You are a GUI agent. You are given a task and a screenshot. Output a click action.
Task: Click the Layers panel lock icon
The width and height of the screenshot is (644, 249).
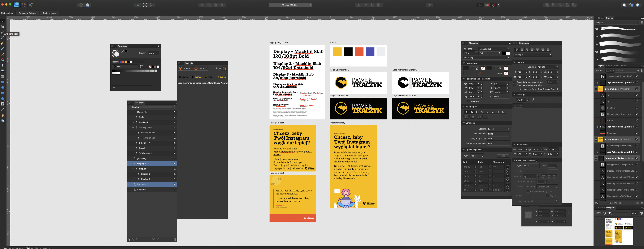click(642, 71)
